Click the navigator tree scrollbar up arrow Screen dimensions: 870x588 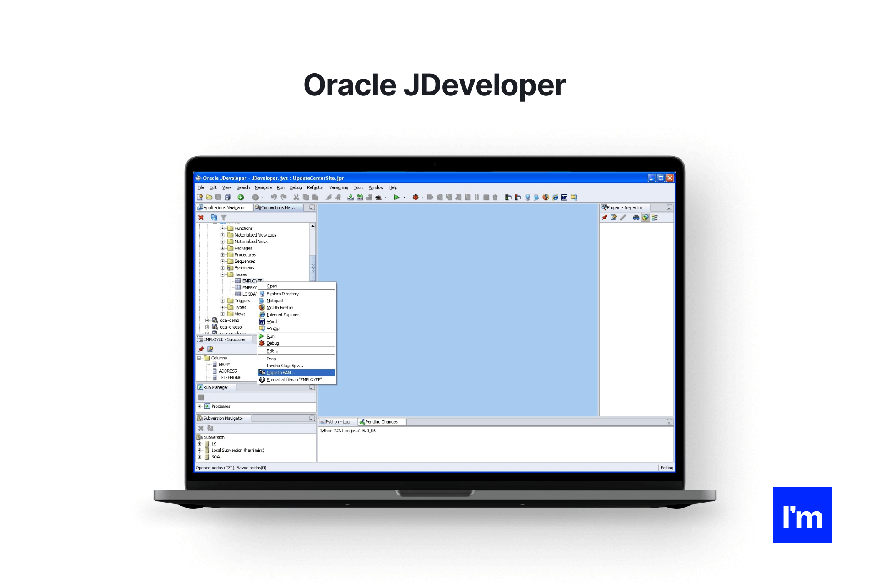(312, 226)
